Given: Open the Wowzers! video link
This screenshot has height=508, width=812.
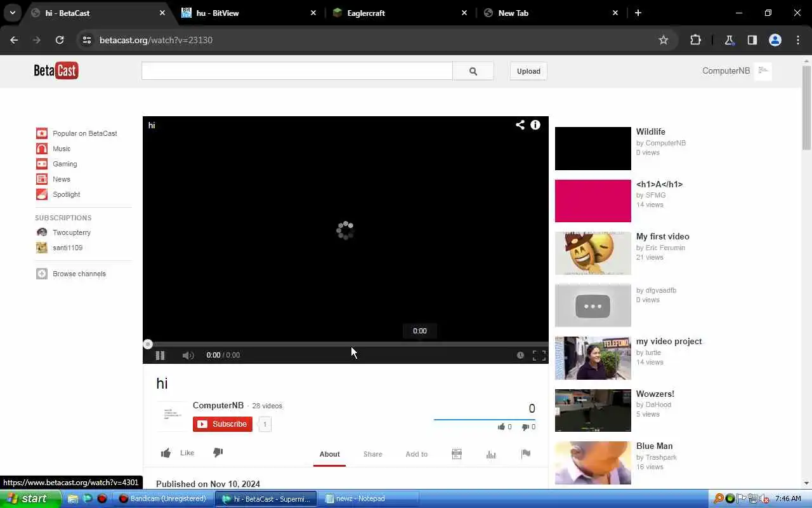Looking at the screenshot, I should pyautogui.click(x=655, y=394).
